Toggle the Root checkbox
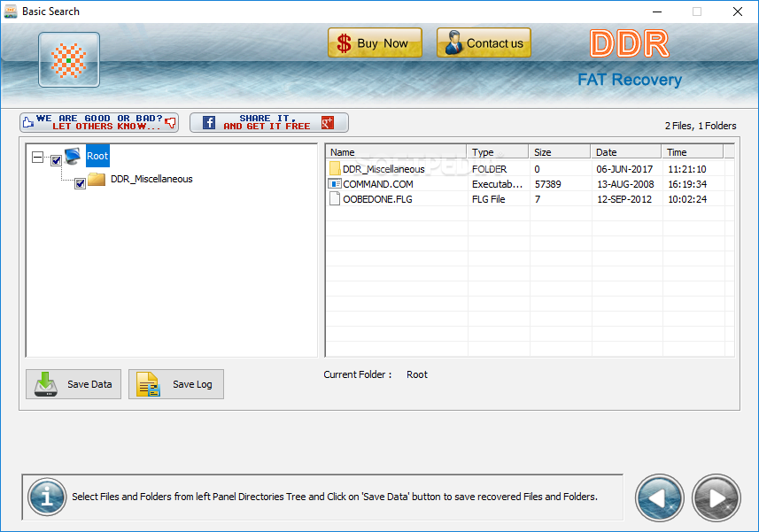Viewport: 759px width, 532px height. (56, 160)
